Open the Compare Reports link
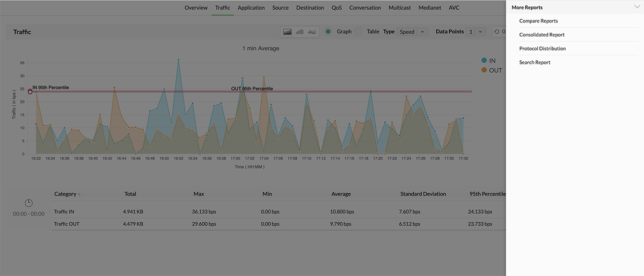This screenshot has width=644, height=276. point(538,21)
